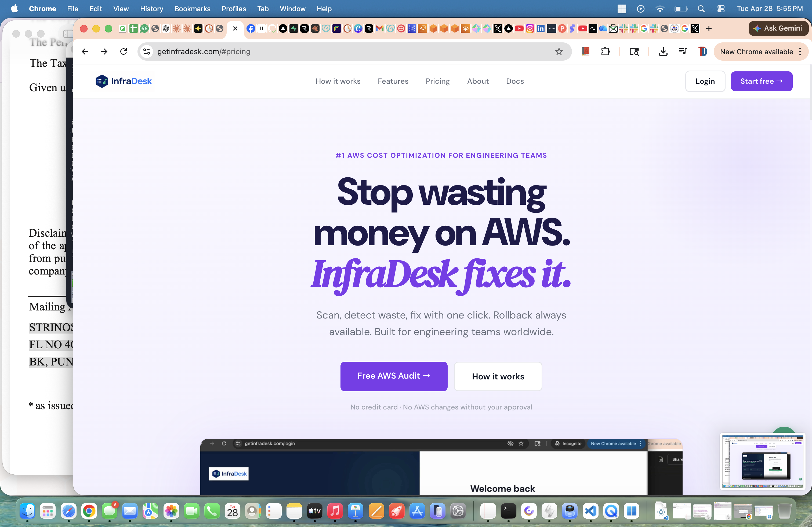
Task: Reload the getinfradesk.com page
Action: [124, 52]
